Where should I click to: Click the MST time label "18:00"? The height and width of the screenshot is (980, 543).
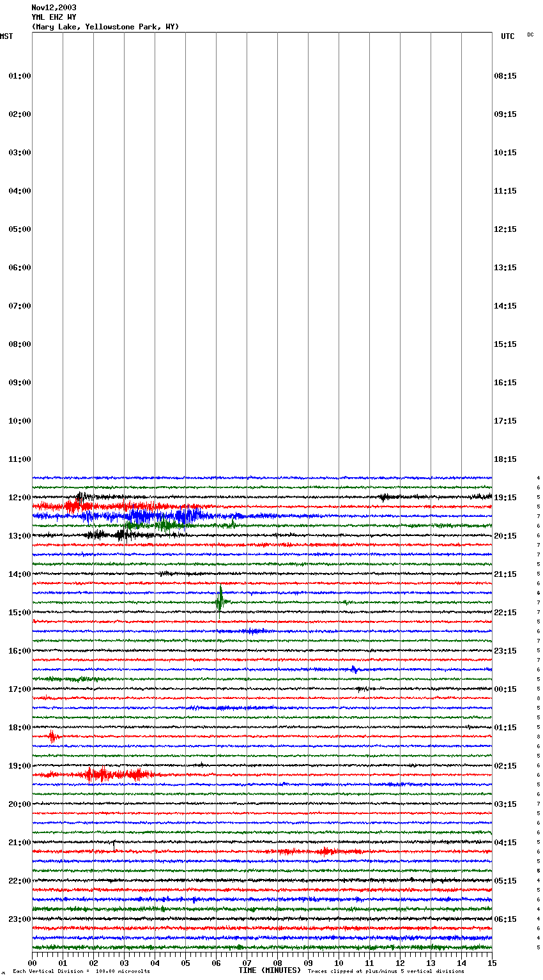pyautogui.click(x=20, y=728)
